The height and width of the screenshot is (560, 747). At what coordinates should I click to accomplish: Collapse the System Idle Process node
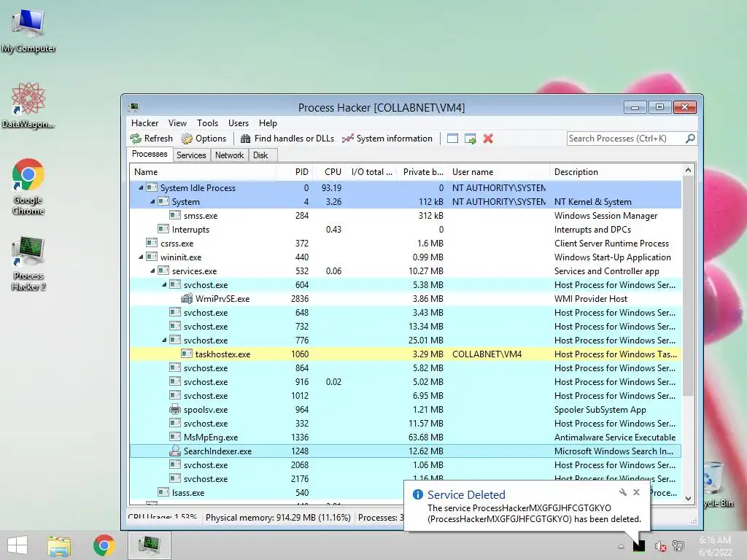point(141,188)
